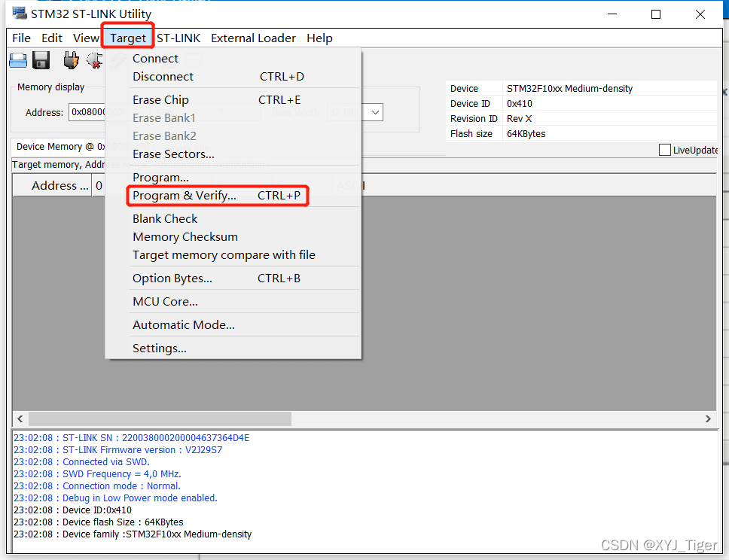Viewport: 729px width, 560px height.
Task: Minimize the ST-LINK Utility window
Action: 612,14
